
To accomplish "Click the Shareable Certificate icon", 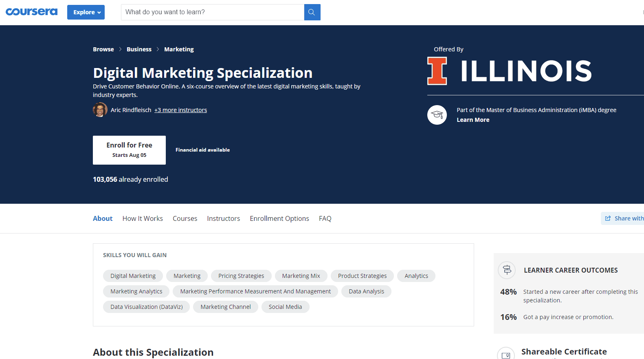I will coord(506,355).
